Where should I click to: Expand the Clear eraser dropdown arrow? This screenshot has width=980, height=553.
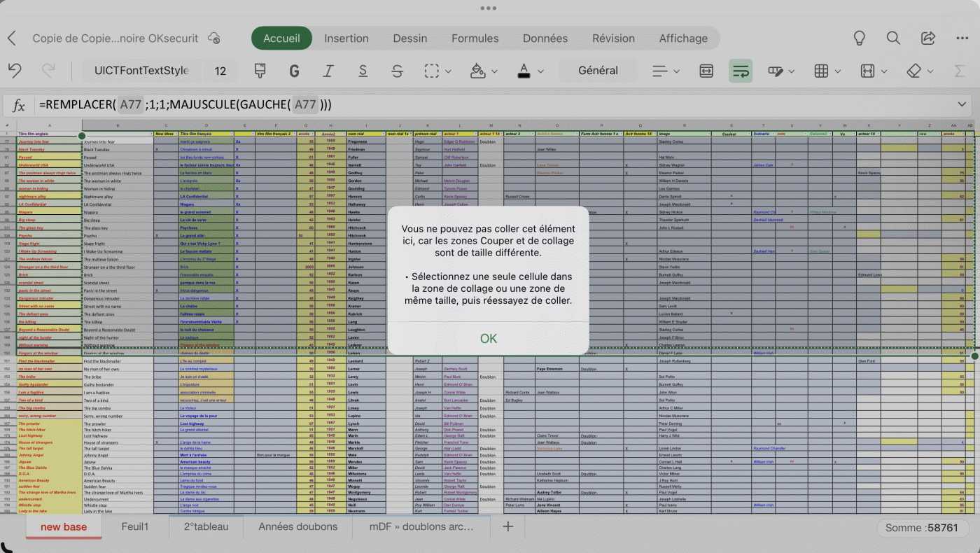coord(930,71)
